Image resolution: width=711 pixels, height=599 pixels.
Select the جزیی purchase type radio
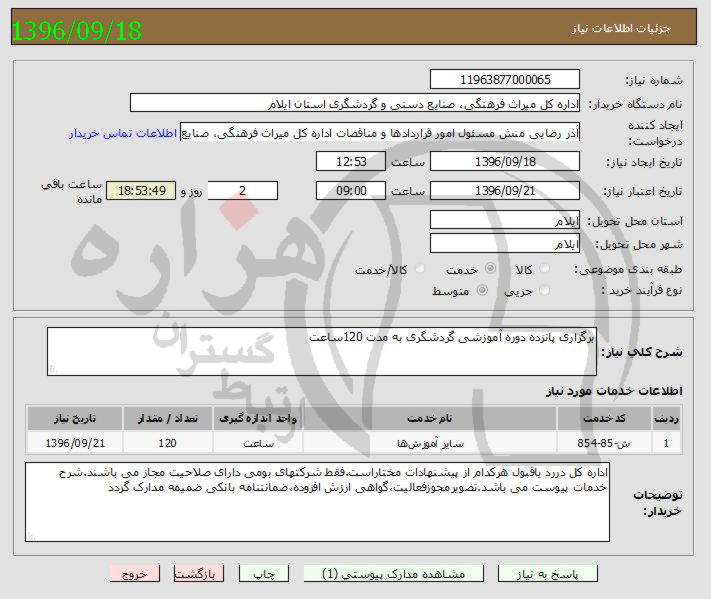[x=545, y=290]
